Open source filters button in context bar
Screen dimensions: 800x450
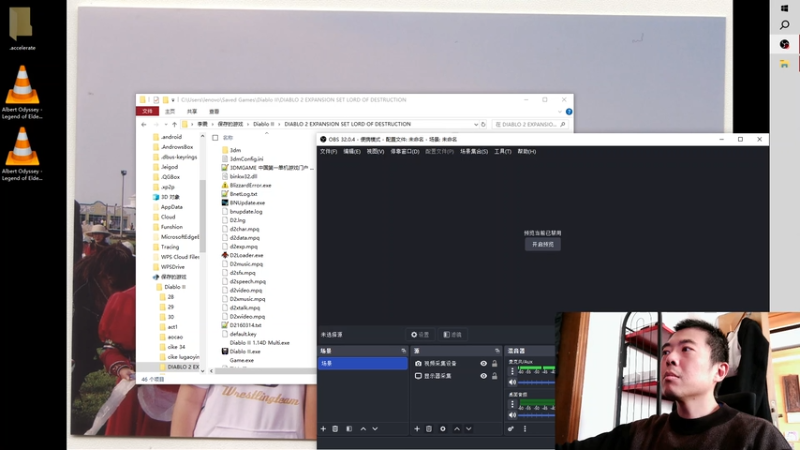pos(453,335)
